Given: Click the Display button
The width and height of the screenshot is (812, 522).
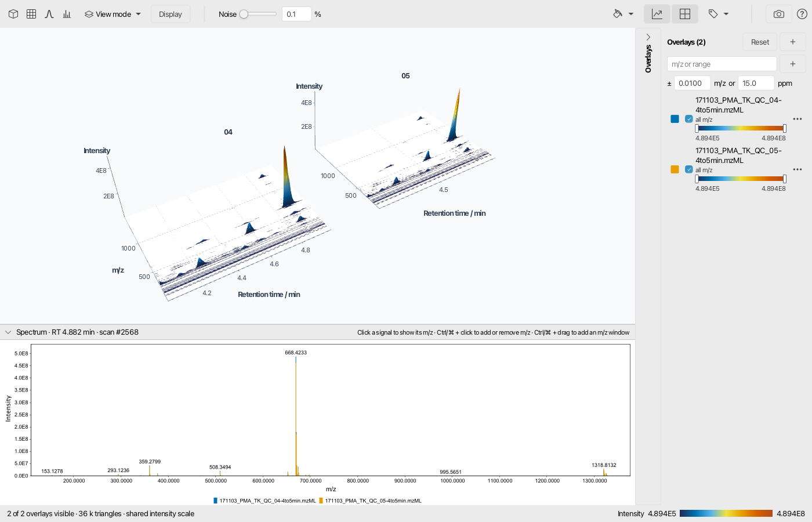Looking at the screenshot, I should pos(171,14).
